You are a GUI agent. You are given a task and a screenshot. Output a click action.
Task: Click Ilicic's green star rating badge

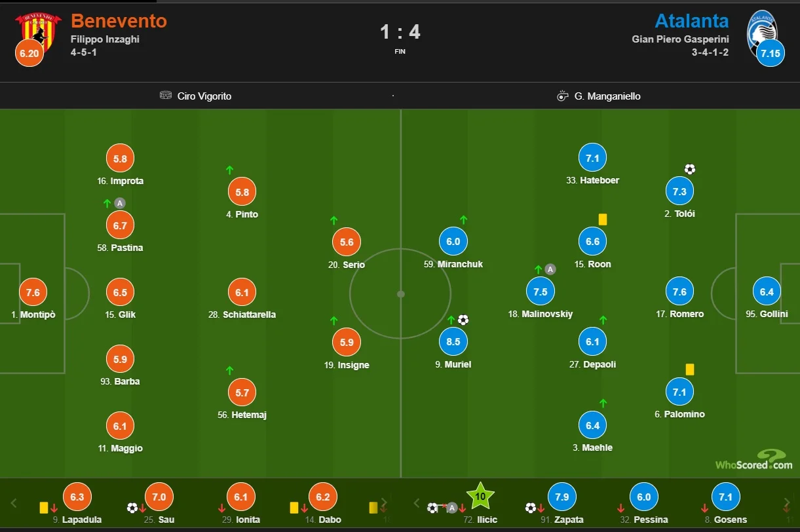pyautogui.click(x=480, y=496)
